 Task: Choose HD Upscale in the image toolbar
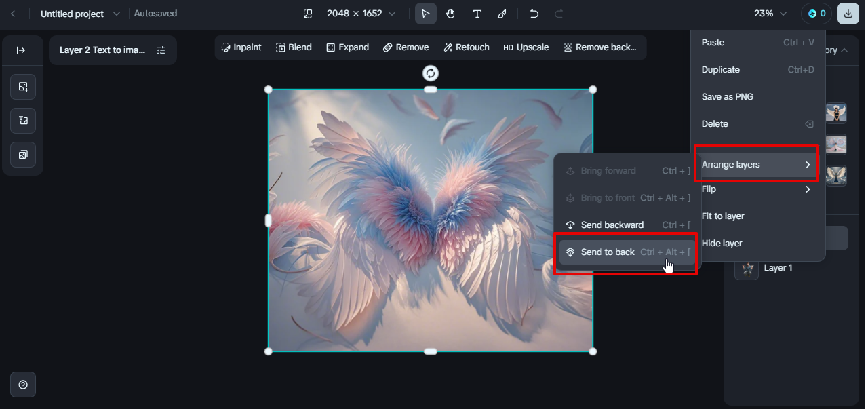[526, 47]
